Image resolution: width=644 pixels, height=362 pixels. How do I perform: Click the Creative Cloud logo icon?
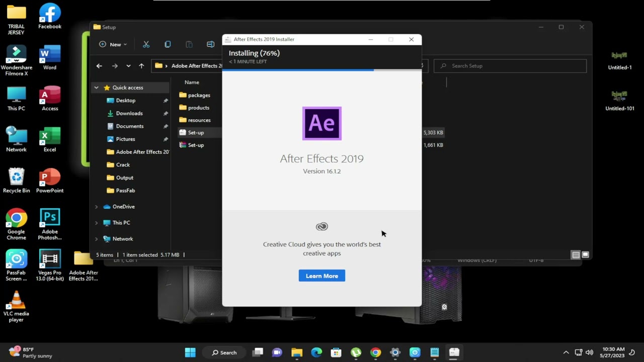(322, 227)
